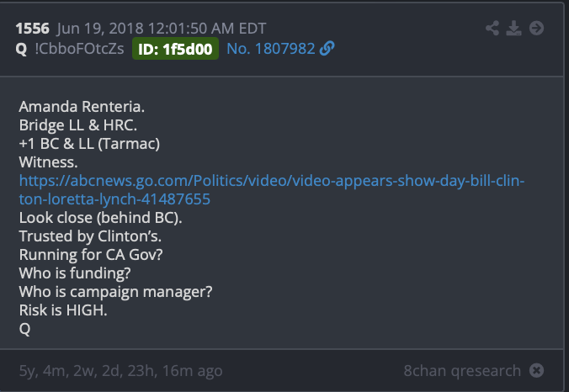Go to post via circled arrow icon
Viewport: 569px width, 392px height.
pyautogui.click(x=536, y=28)
